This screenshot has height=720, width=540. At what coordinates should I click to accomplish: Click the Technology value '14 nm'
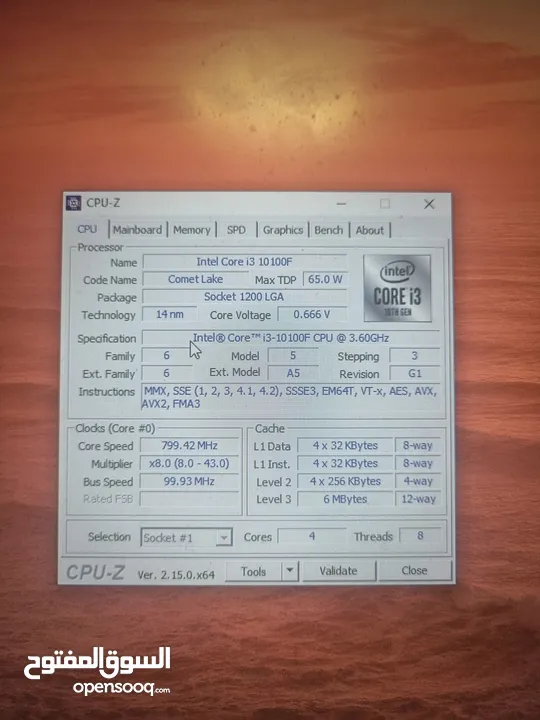tap(169, 314)
